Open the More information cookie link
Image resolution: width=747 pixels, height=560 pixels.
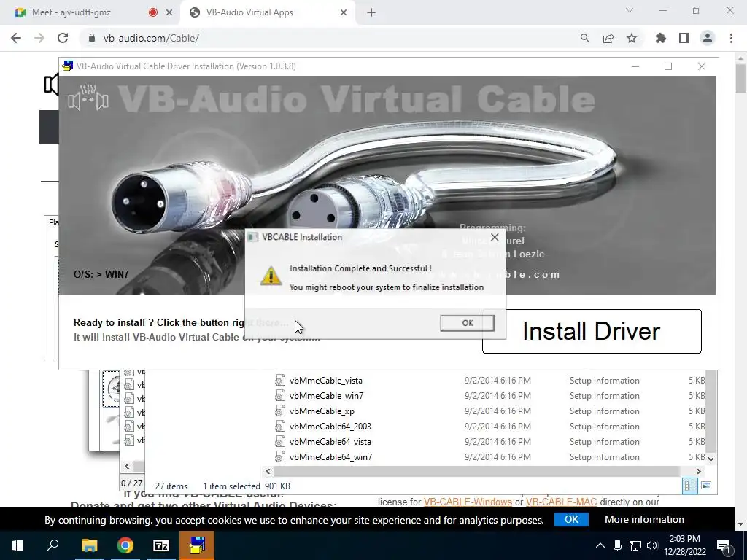(644, 519)
